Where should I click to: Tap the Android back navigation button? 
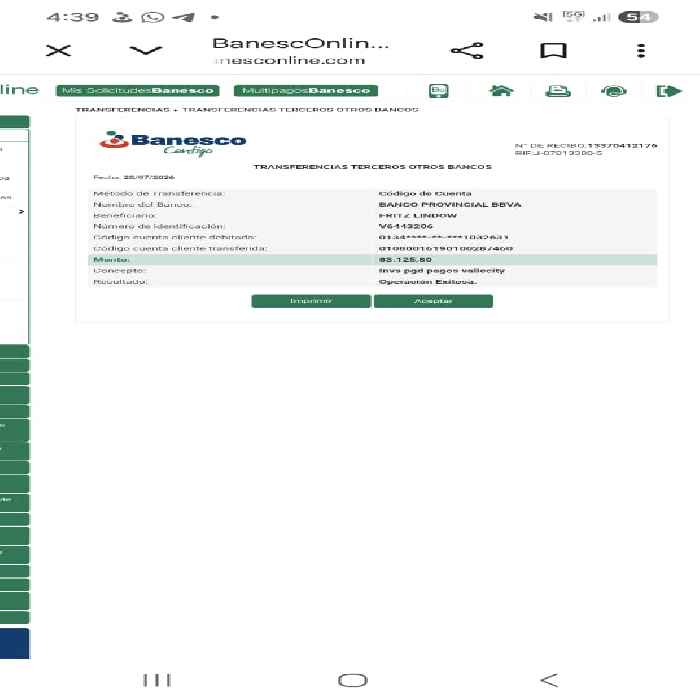549,680
